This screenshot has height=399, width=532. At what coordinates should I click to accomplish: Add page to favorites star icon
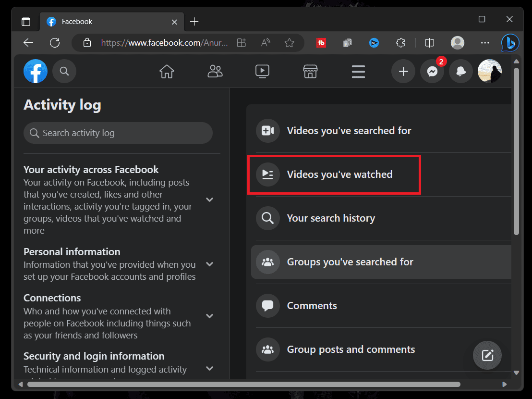click(290, 43)
